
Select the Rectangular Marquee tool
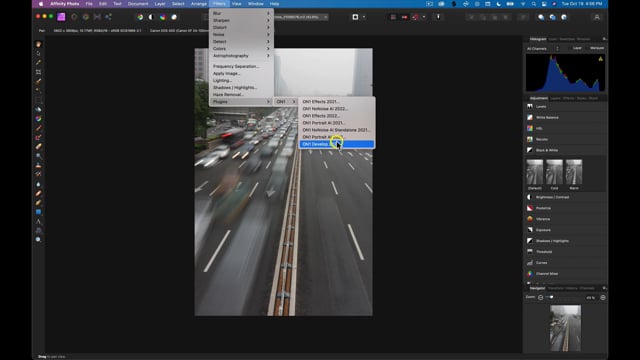38,100
